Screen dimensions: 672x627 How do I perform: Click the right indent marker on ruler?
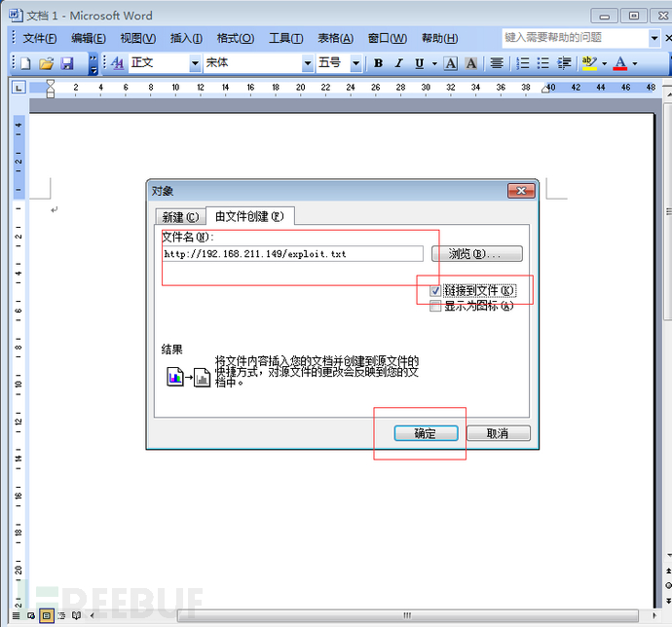tap(545, 89)
